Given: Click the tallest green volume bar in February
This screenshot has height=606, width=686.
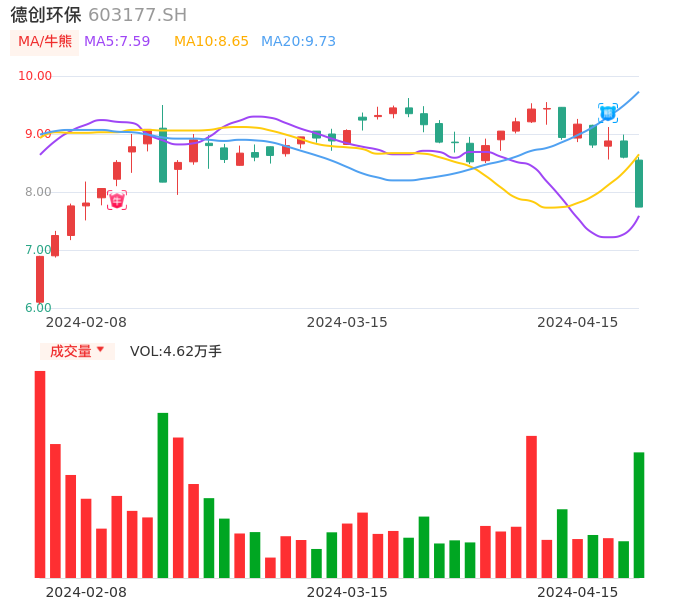Looking at the screenshot, I should (163, 495).
